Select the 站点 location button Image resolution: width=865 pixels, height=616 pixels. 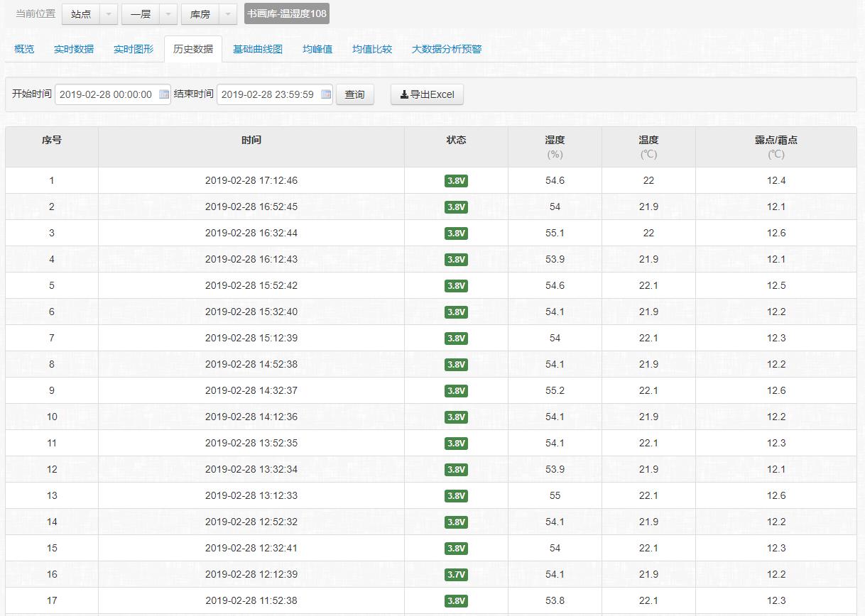pyautogui.click(x=81, y=14)
